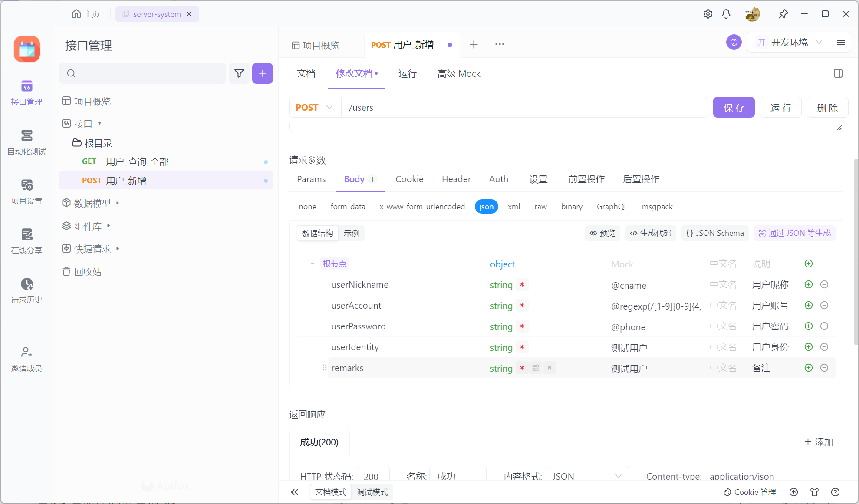Image resolution: width=859 pixels, height=504 pixels.
Task: Add a field after userIdentity row
Action: click(809, 347)
